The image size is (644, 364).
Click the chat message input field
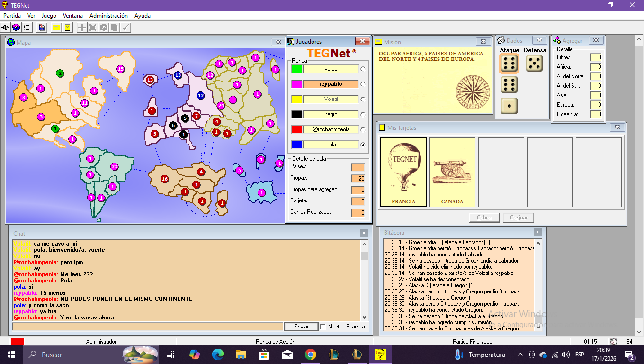coord(147,327)
